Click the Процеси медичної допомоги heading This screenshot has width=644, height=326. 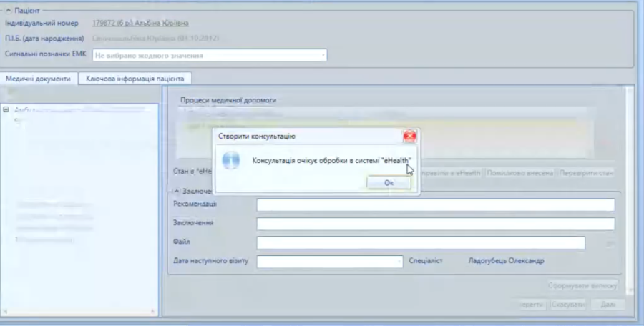click(228, 100)
